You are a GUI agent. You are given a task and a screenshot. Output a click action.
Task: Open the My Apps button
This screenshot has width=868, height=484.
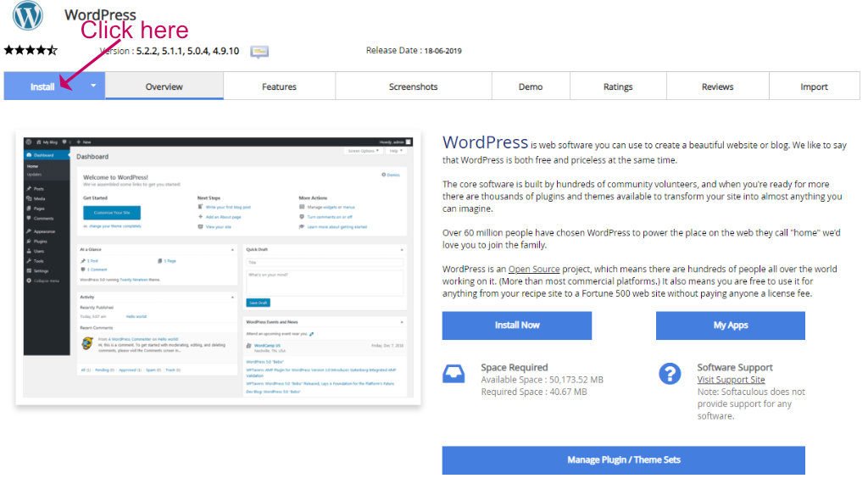coord(730,325)
